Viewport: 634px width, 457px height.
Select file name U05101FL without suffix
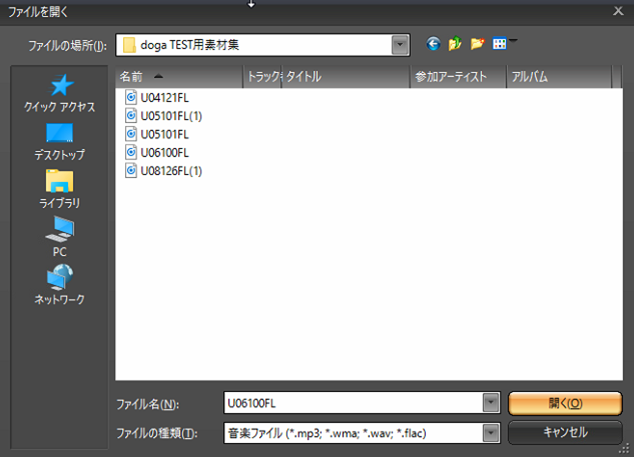pos(165,134)
